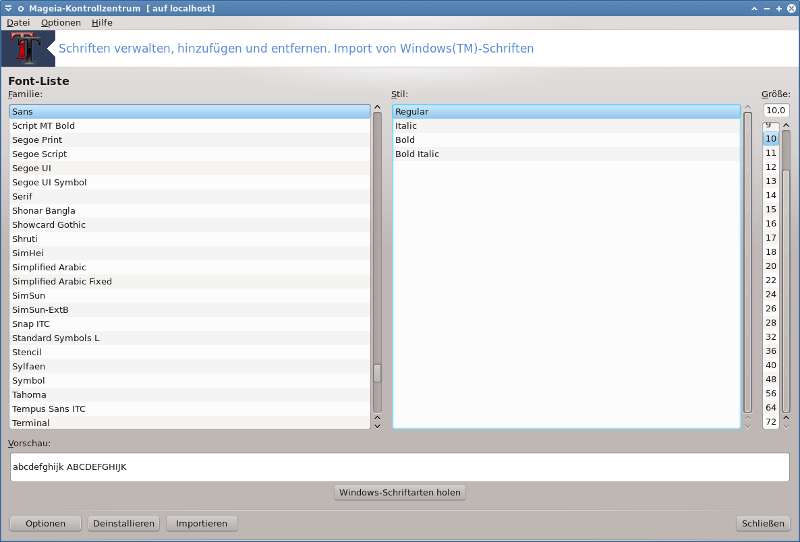Pick font size 36 in the size list

click(x=771, y=351)
